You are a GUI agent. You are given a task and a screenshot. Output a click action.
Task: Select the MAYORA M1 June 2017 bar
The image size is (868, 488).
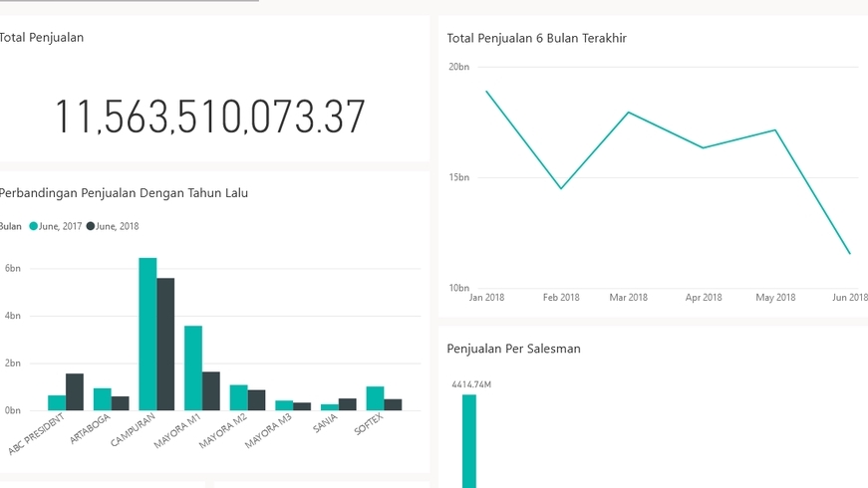193,368
